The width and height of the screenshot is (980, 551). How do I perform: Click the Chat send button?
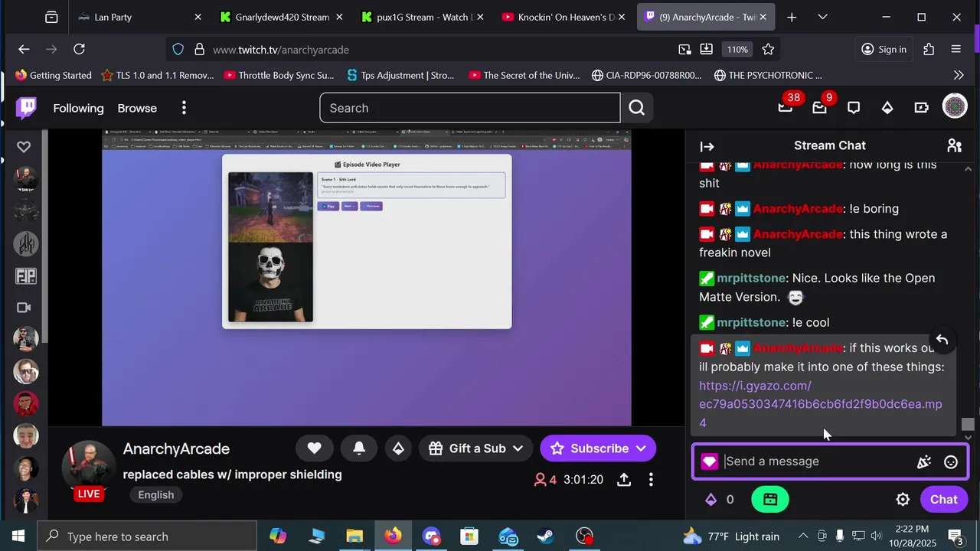943,500
